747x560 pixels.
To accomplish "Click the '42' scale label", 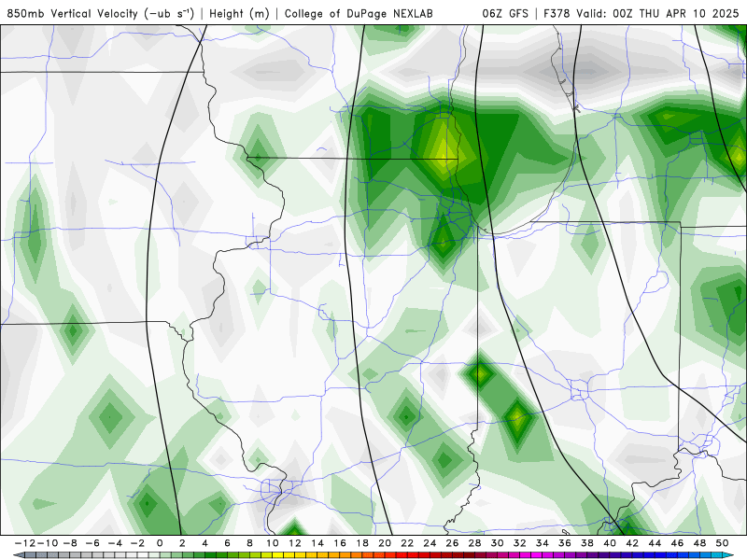I will (632, 543).
